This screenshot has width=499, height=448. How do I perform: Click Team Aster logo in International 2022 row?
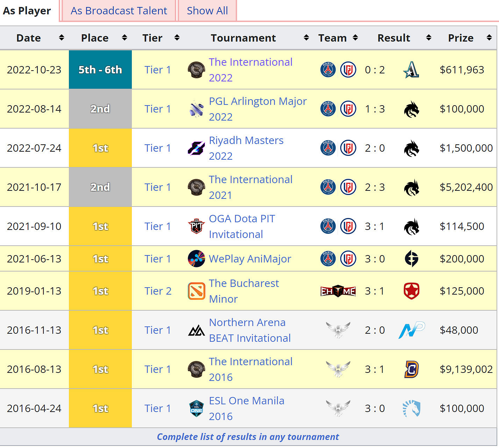(x=411, y=70)
